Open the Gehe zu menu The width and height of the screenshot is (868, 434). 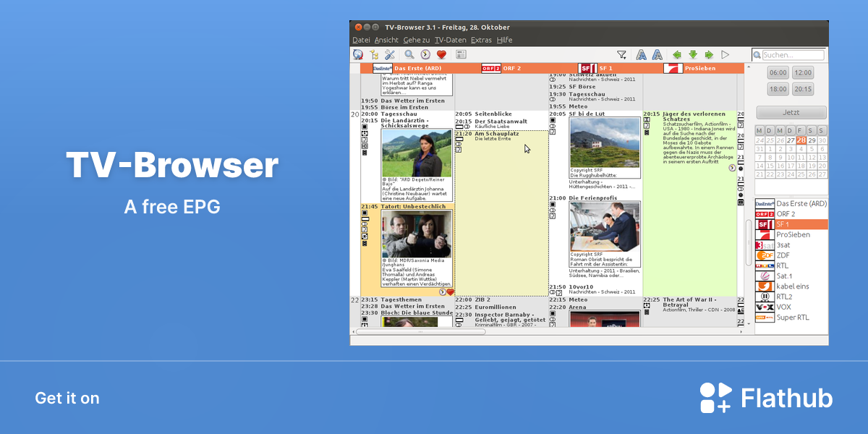point(417,40)
